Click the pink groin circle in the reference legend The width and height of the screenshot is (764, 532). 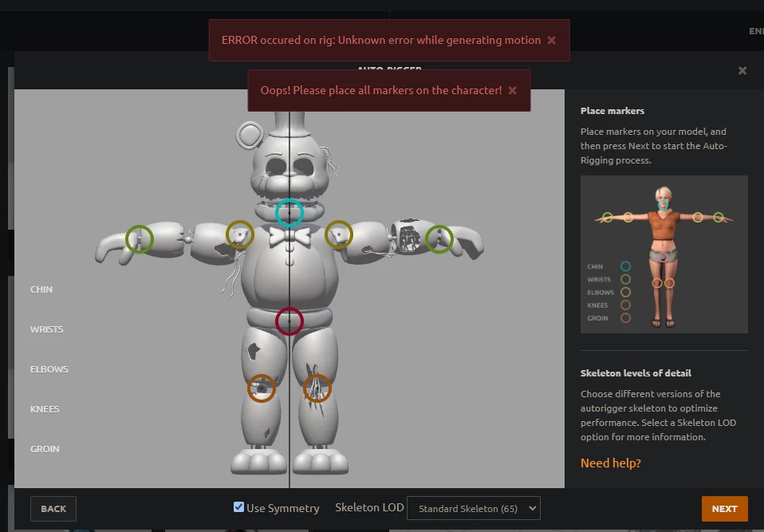point(625,318)
